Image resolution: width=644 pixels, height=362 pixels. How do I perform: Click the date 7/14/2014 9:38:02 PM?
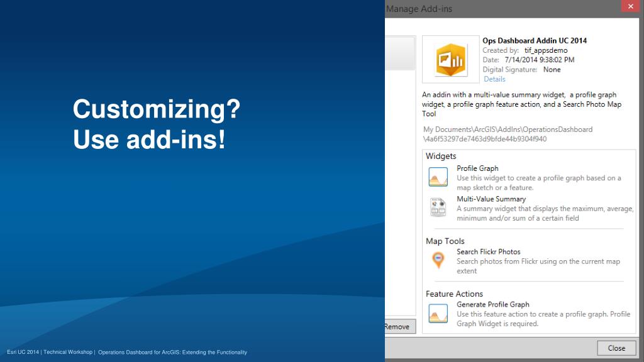coord(539,60)
